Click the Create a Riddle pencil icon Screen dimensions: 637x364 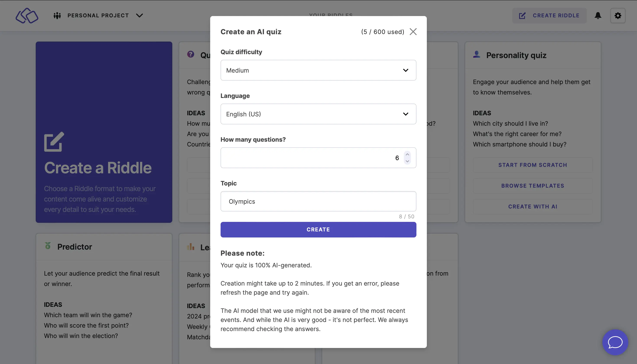54,141
